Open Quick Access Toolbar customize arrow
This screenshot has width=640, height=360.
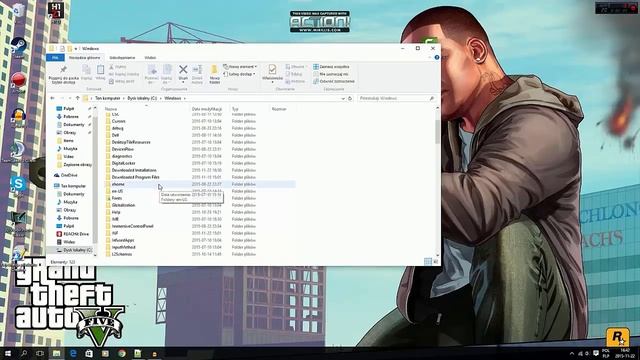tap(76, 49)
